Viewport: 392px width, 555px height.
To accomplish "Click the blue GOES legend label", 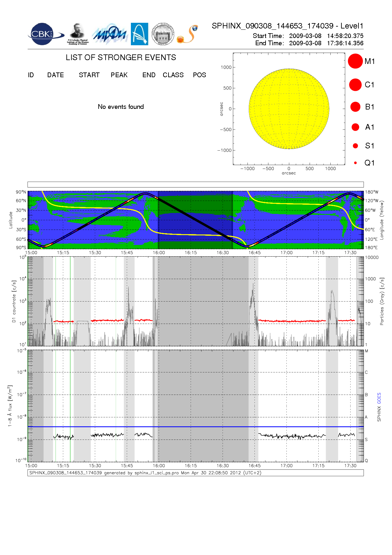I will pyautogui.click(x=379, y=398).
